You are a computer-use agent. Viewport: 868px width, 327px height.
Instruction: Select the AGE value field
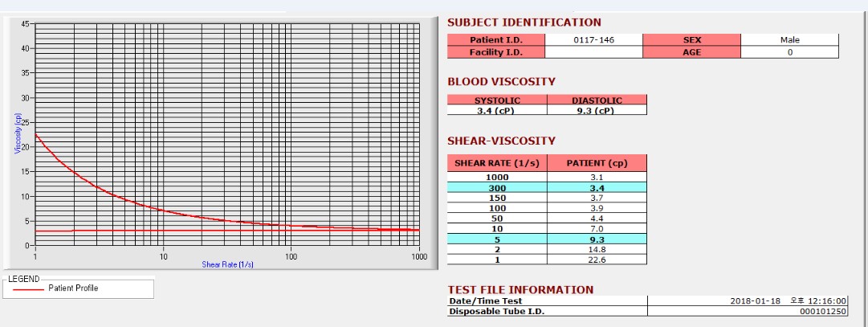pyautogui.click(x=789, y=53)
